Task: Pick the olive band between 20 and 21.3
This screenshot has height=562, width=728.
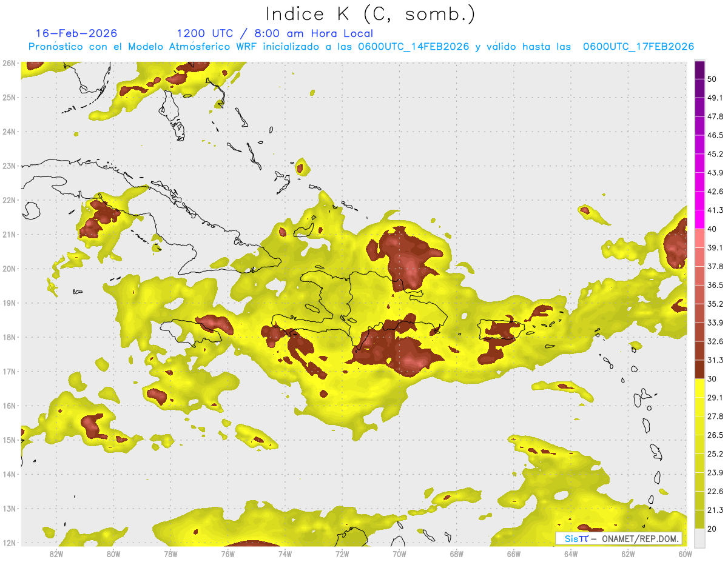Action: [699, 520]
